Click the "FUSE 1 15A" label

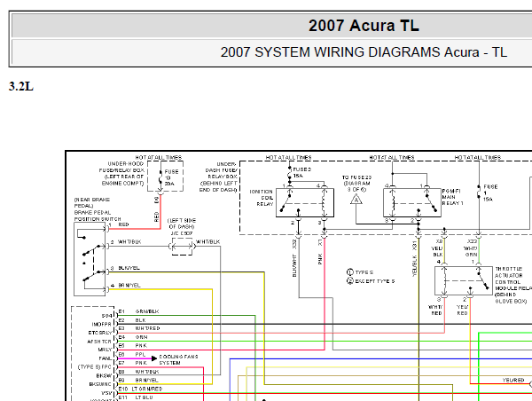(490, 193)
